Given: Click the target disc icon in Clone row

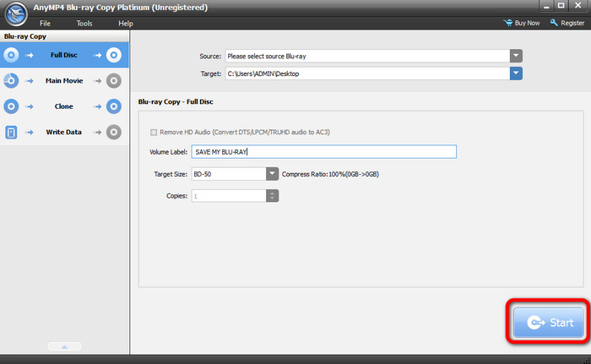Looking at the screenshot, I should click(113, 106).
